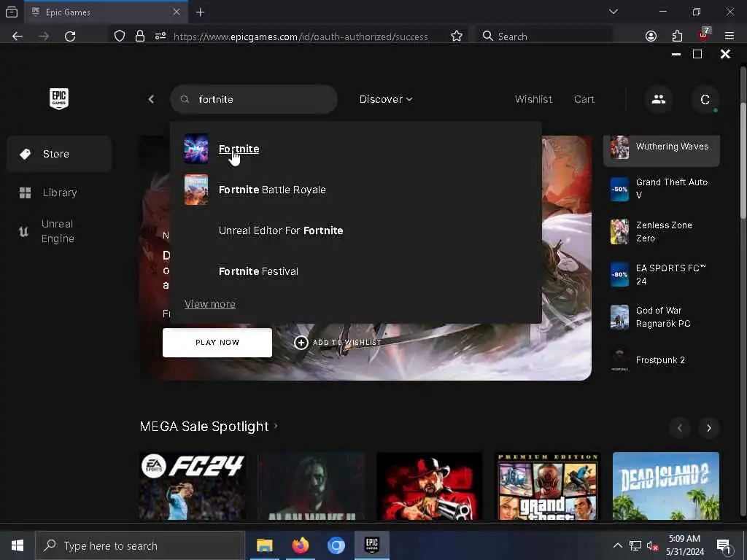Select Fortnite search suggestion
The height and width of the screenshot is (560, 747).
tap(239, 149)
